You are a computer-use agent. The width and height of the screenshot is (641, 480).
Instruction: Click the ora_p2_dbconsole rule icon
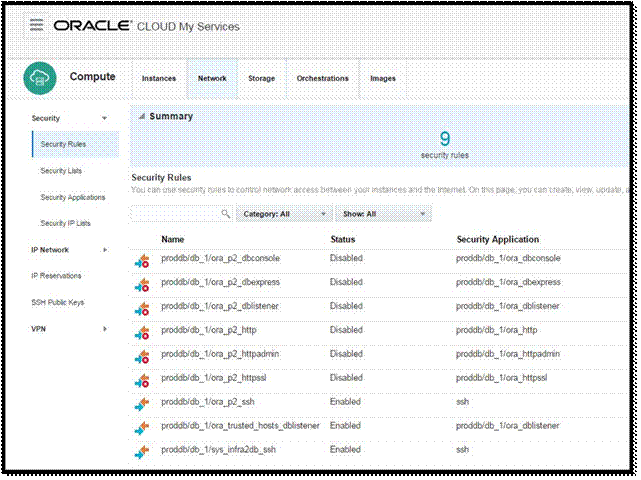click(142, 260)
